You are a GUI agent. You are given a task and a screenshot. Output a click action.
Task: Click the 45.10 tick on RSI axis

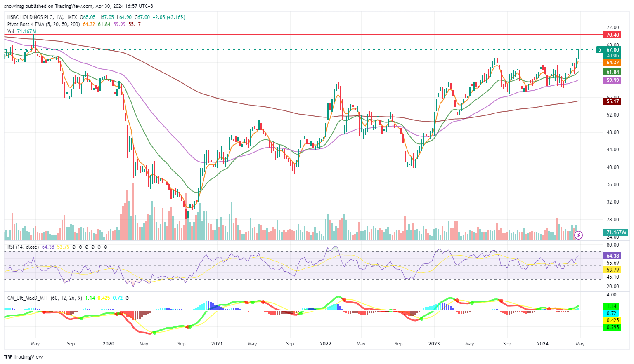pos(613,277)
